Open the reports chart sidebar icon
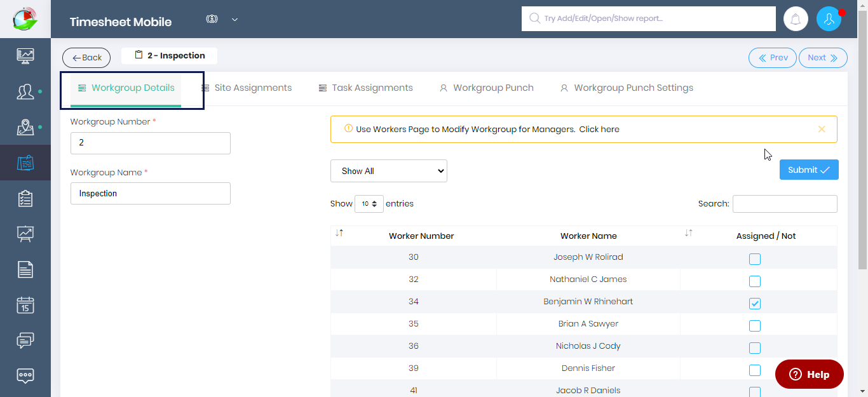The height and width of the screenshot is (397, 868). pos(25,234)
